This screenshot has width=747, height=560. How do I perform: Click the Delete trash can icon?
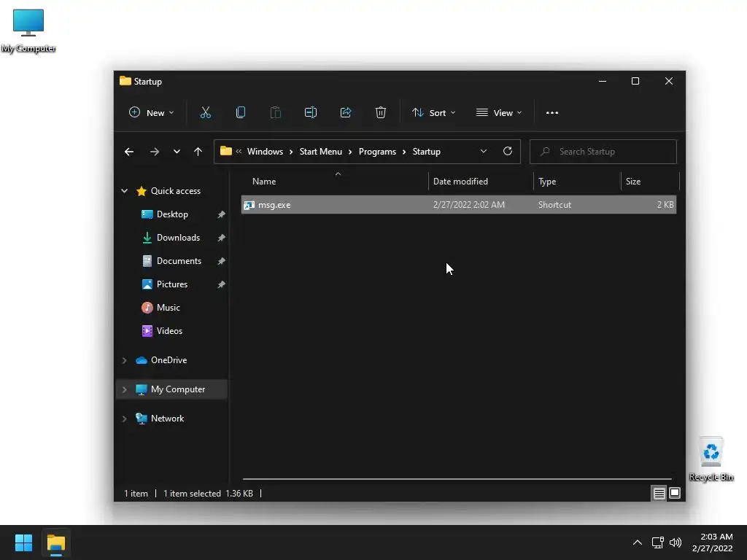(380, 113)
